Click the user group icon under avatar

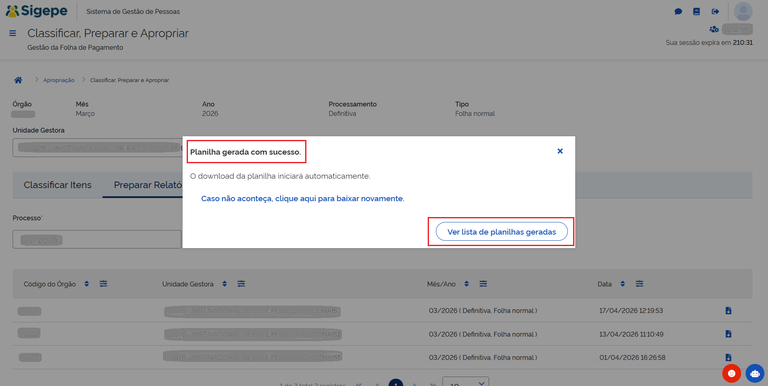tap(714, 29)
